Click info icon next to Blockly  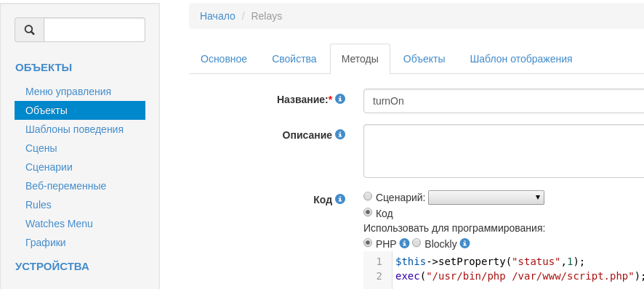tap(464, 243)
